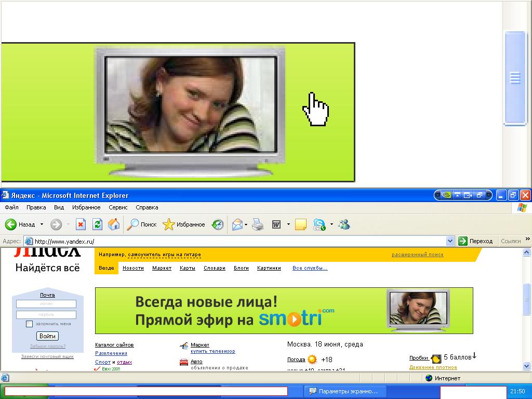The width and height of the screenshot is (532, 399).
Task: Click the yellow note toolbar icon
Action: (x=301, y=224)
